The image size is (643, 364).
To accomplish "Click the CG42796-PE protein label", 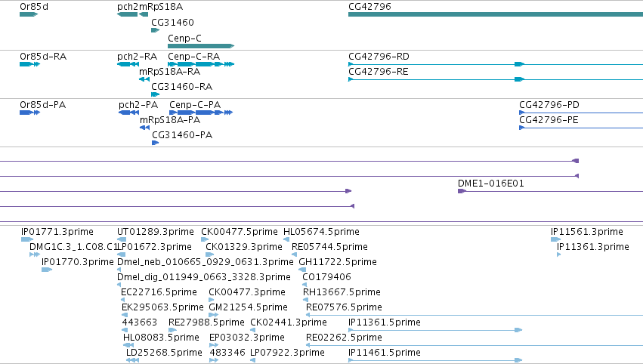I will click(549, 120).
